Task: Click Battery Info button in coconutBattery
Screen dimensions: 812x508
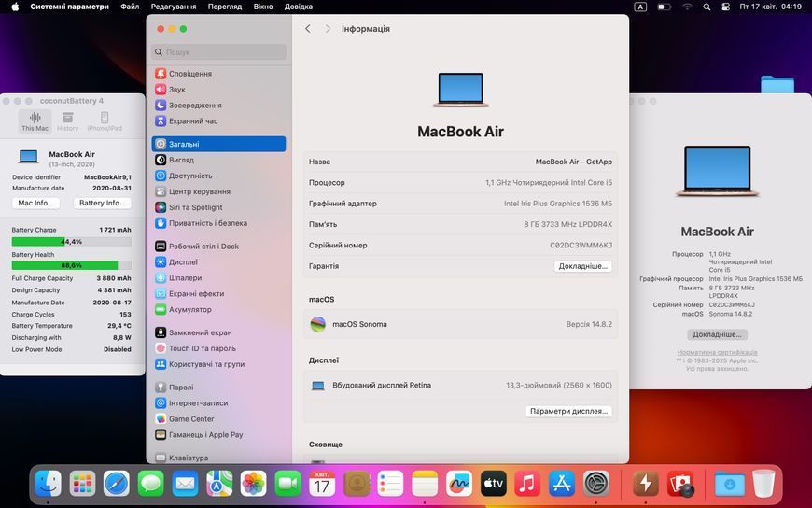Action: (x=102, y=204)
